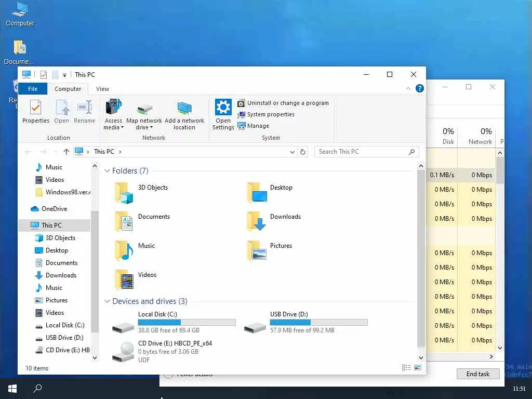Select the 3D Objects folder icon
Screen dimensions: 532x399
(124, 193)
